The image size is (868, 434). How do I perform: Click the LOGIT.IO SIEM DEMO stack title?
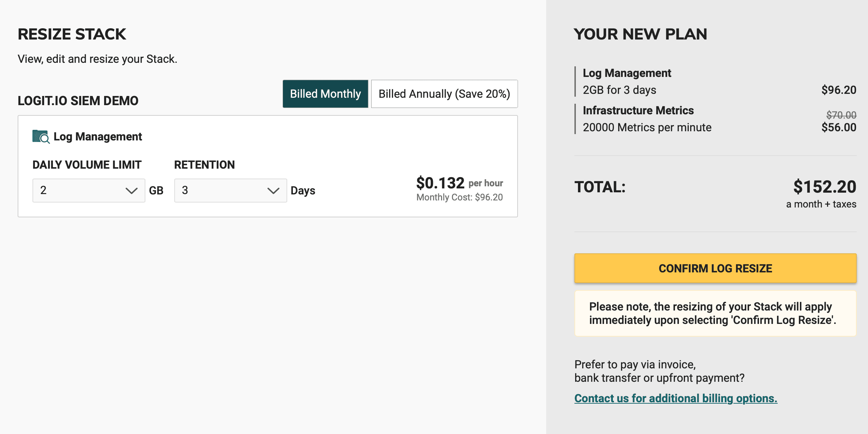[78, 101]
